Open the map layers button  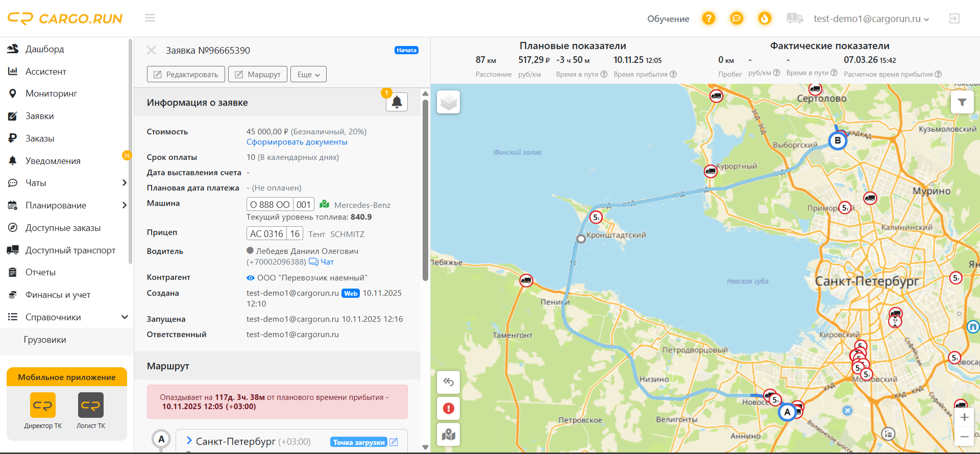tap(449, 102)
